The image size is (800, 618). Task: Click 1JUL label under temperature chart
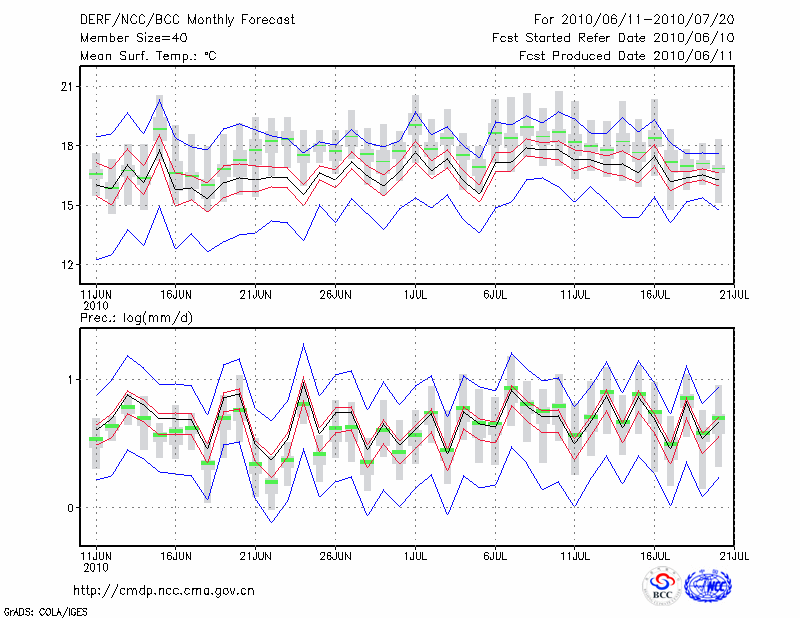[416, 294]
